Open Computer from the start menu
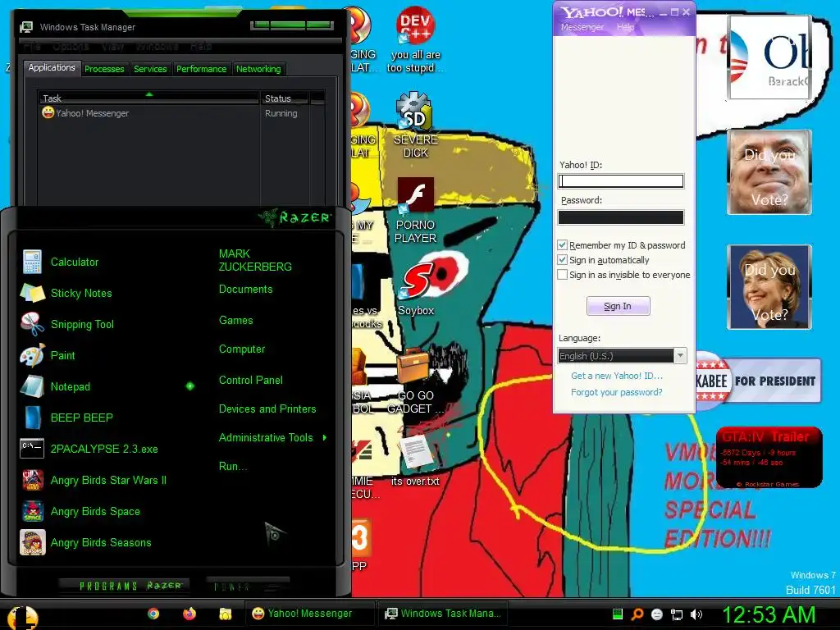This screenshot has height=630, width=840. click(242, 349)
